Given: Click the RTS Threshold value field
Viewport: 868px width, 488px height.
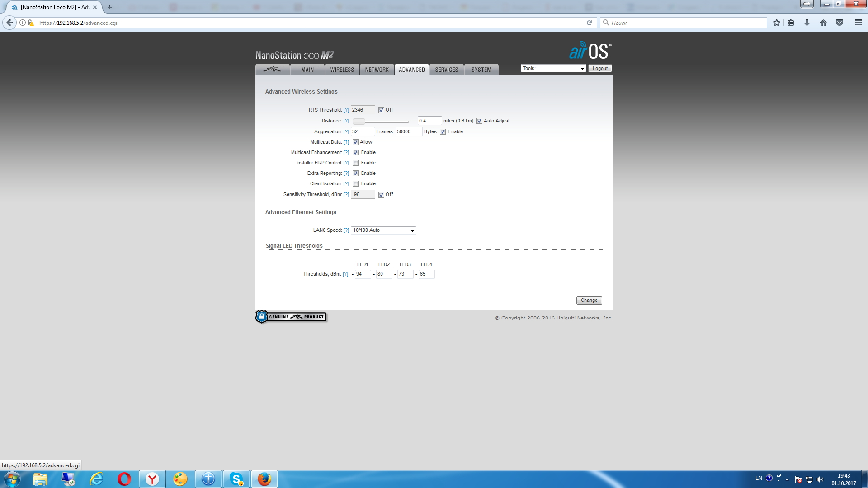Looking at the screenshot, I should coord(363,110).
